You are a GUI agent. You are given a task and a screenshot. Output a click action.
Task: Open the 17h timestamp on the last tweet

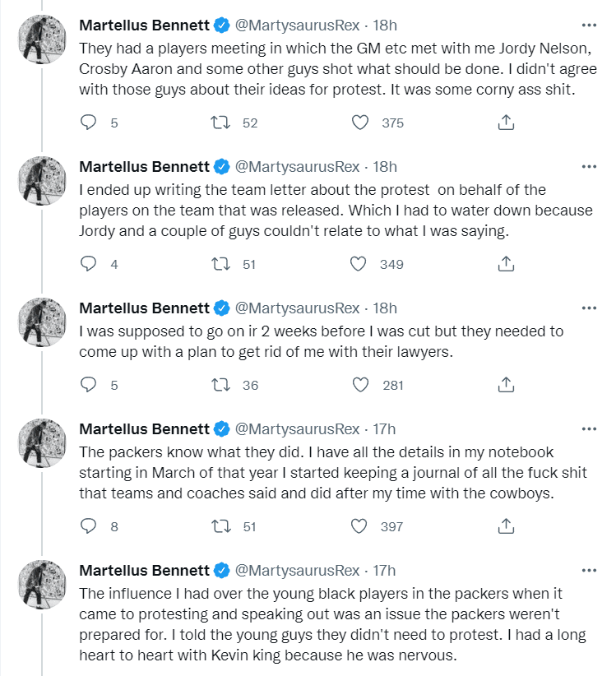(385, 570)
